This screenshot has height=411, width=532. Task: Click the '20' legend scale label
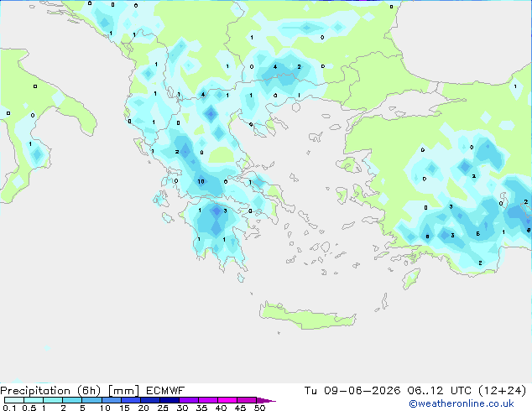tap(143, 408)
